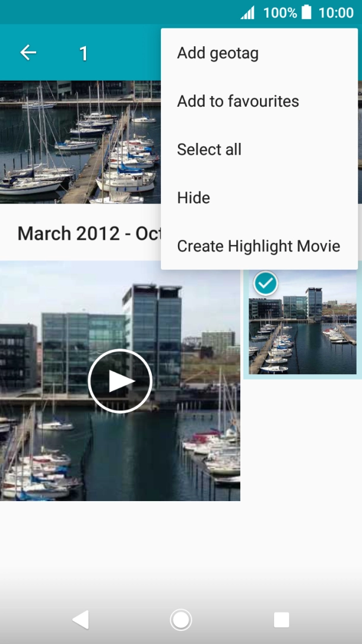The width and height of the screenshot is (362, 644).
Task: Tap the selected items count "1"
Action: click(x=84, y=53)
